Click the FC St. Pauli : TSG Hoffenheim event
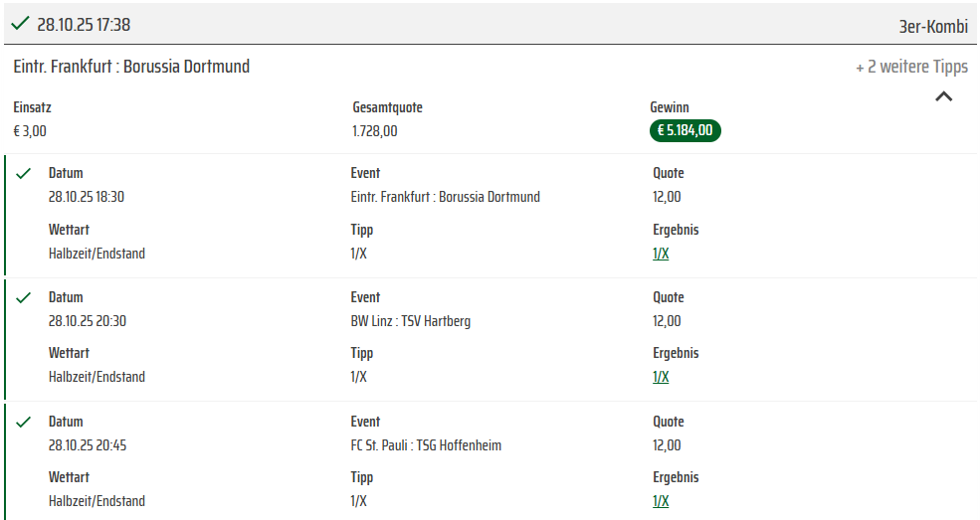980x520 pixels. [426, 445]
